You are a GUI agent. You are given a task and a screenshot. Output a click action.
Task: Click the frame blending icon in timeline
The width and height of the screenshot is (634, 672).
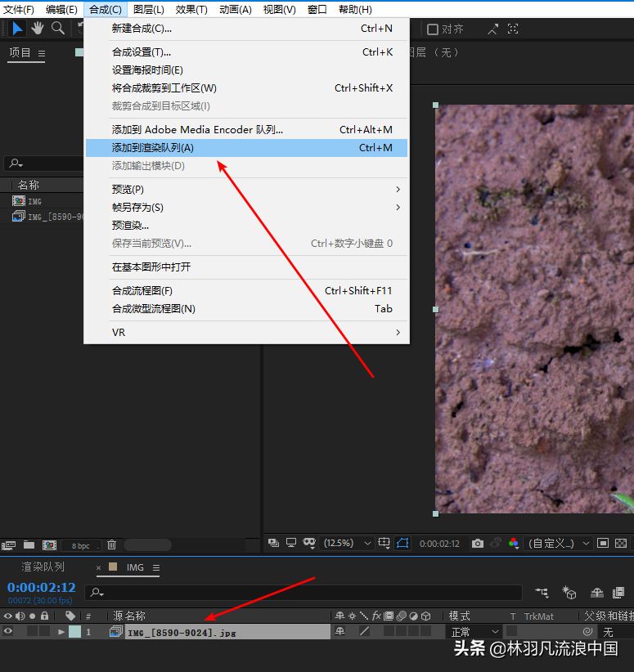tap(618, 593)
